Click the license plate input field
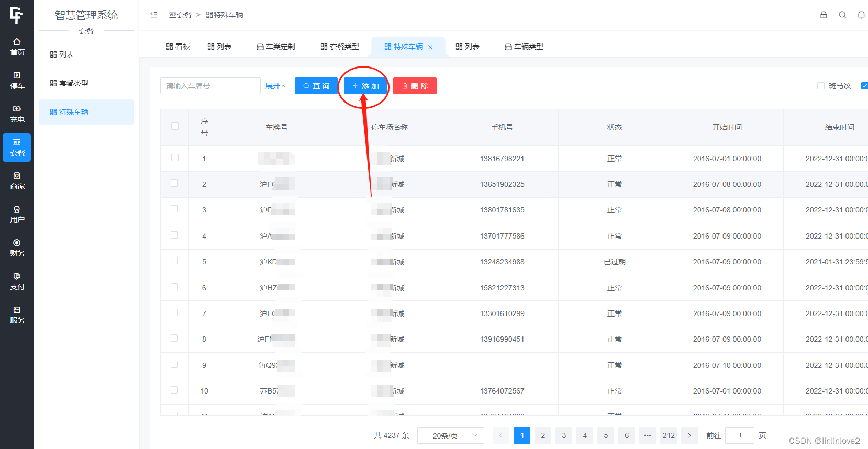Image resolution: width=868 pixels, height=449 pixels. (x=210, y=86)
